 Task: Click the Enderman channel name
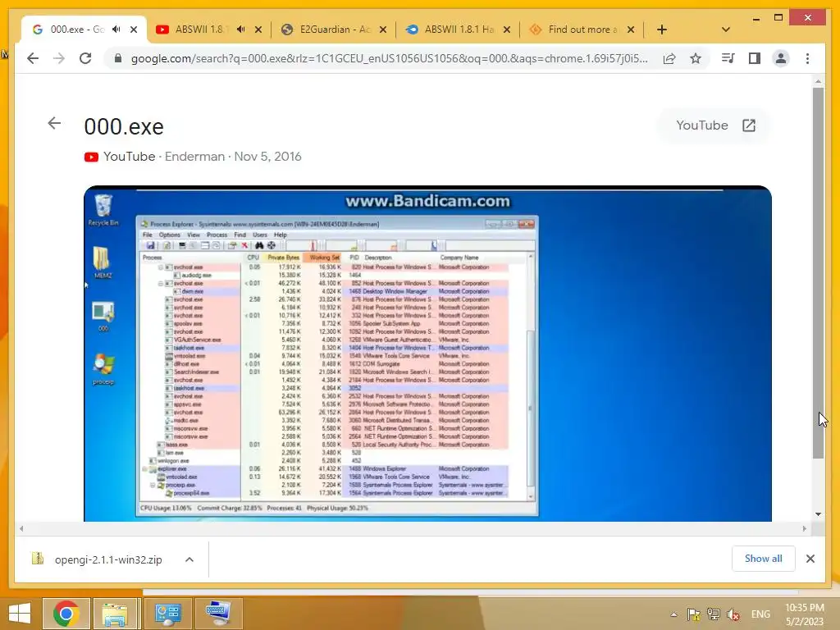(x=194, y=157)
